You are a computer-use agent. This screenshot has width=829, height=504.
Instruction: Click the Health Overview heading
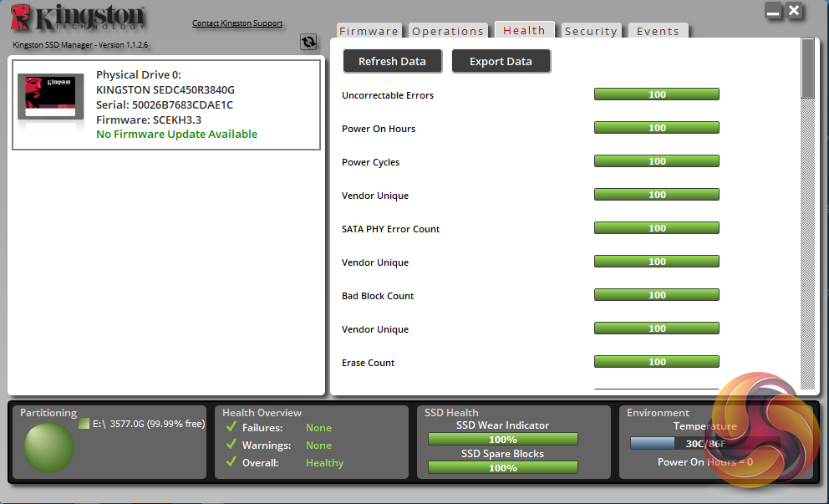262,413
